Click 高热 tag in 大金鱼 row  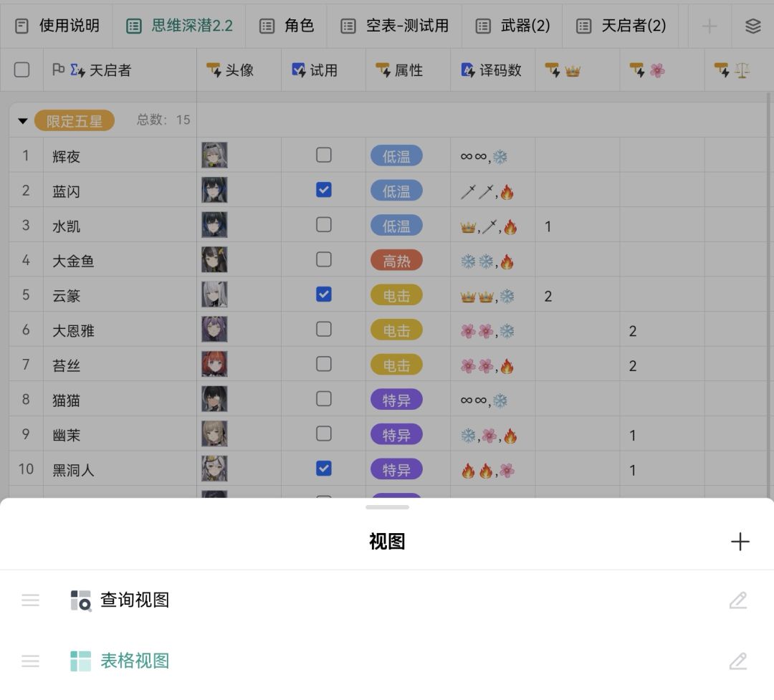point(396,260)
